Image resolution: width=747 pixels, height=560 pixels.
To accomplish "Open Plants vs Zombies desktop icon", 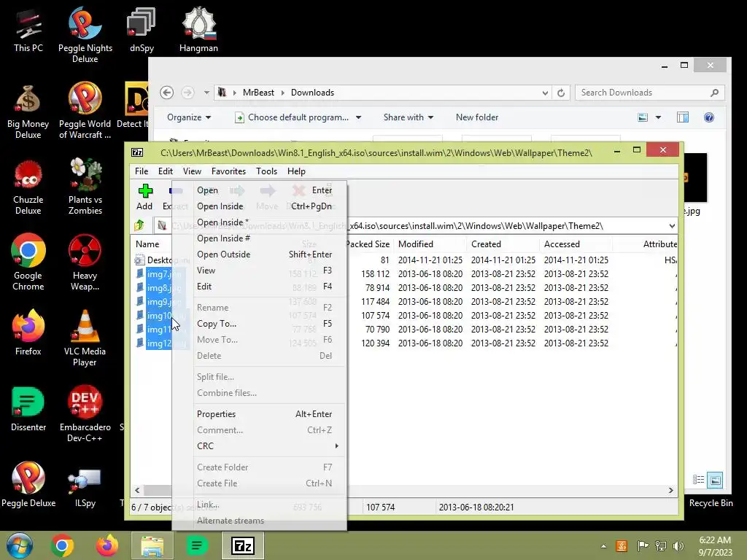I will click(x=85, y=187).
